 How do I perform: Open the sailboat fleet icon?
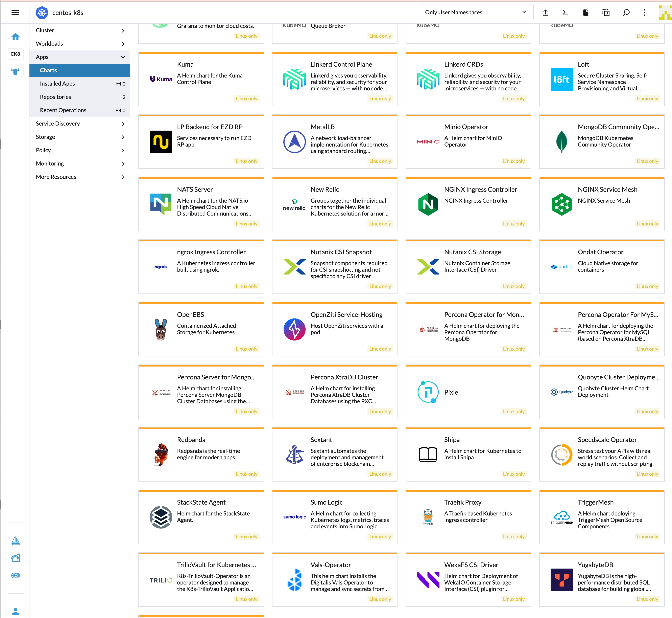point(15,541)
